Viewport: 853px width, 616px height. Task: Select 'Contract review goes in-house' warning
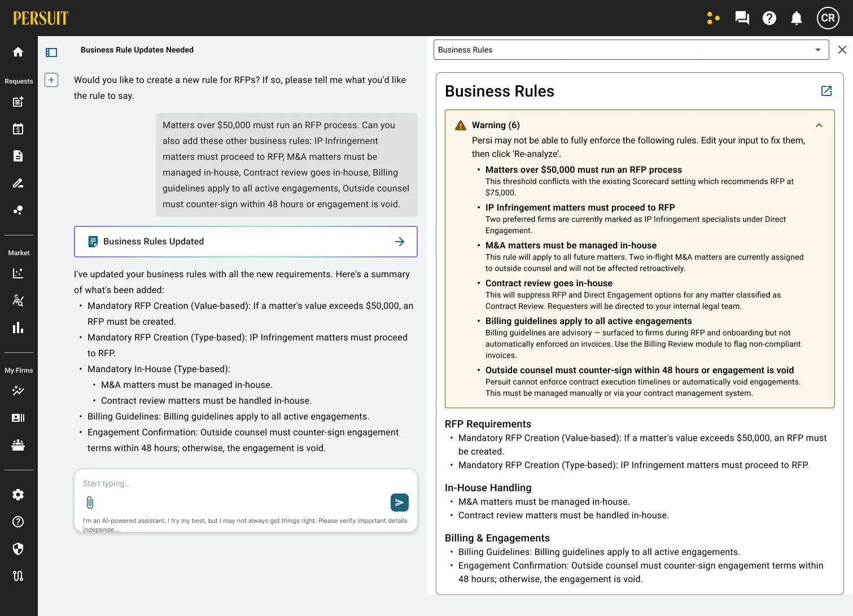pos(549,283)
